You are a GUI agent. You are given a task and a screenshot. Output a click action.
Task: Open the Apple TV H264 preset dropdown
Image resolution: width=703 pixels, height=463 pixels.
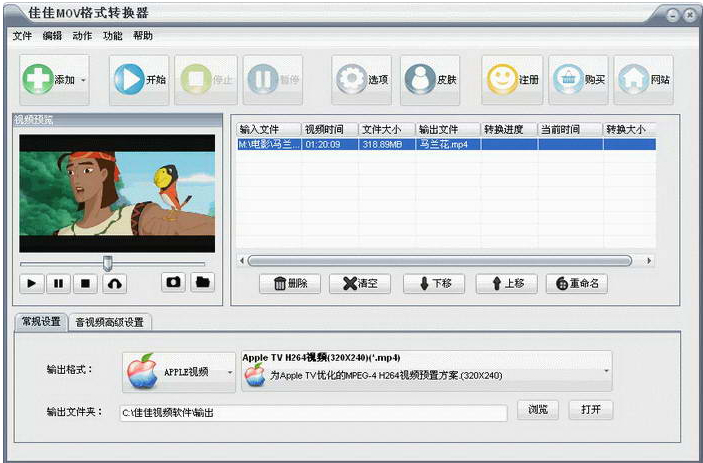(426, 371)
